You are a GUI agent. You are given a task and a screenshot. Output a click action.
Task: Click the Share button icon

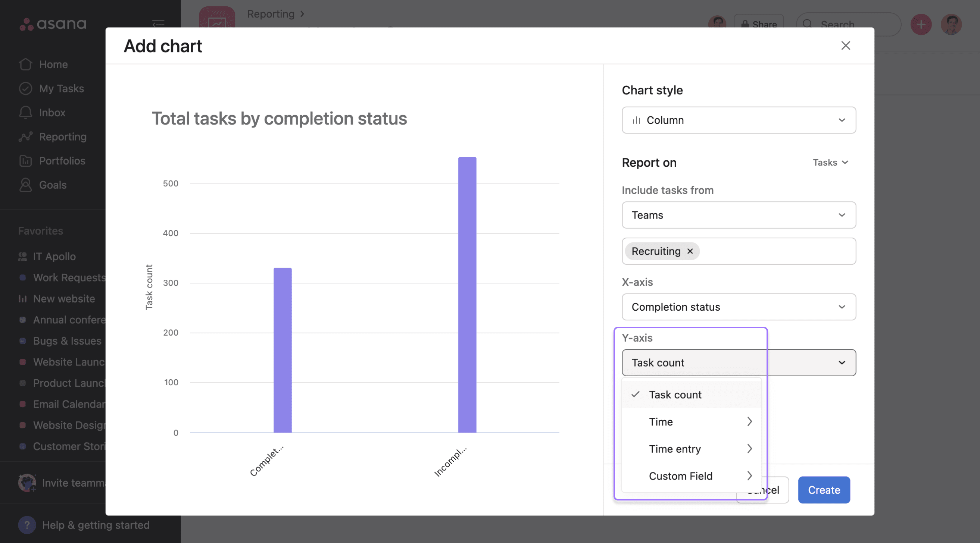coord(745,24)
